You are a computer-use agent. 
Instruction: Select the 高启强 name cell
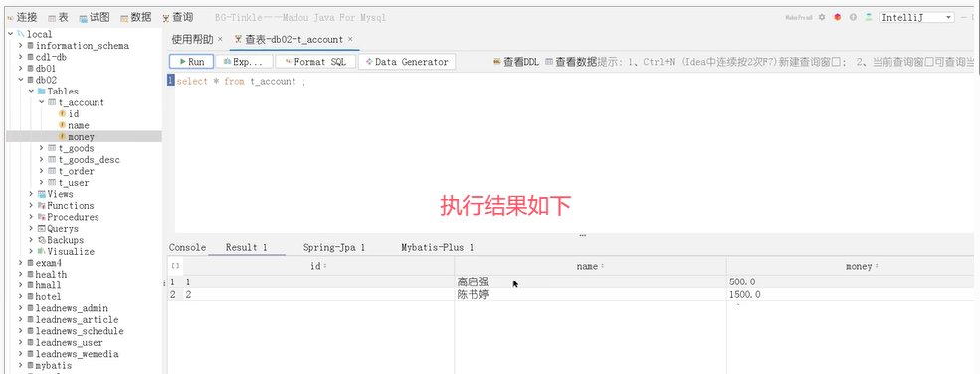pyautogui.click(x=590, y=282)
